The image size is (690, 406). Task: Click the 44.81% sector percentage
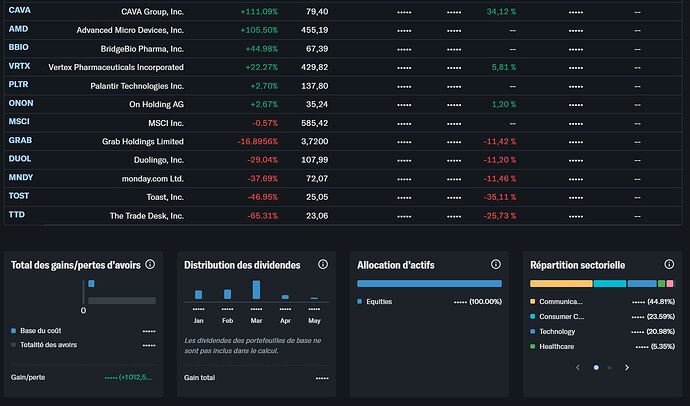point(661,302)
